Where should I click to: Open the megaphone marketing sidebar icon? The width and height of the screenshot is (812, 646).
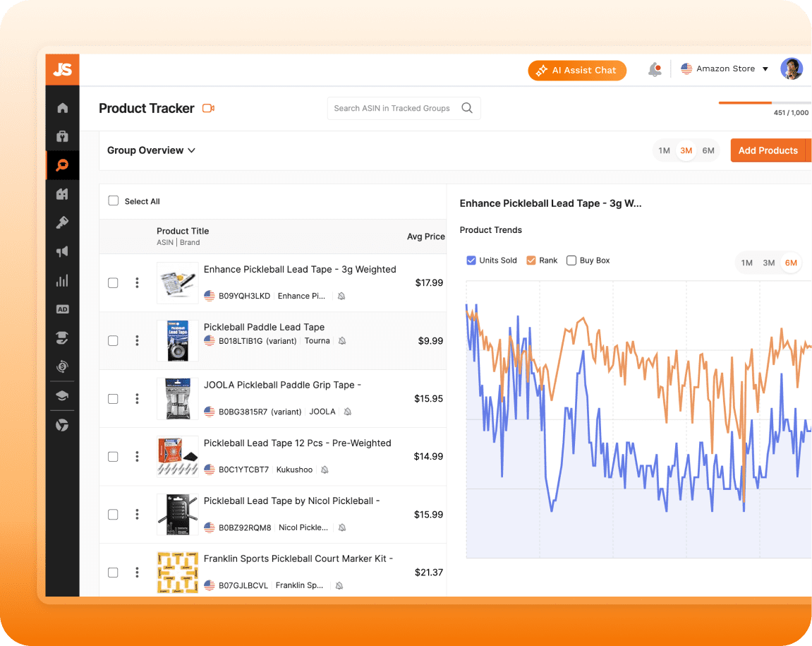[x=62, y=252]
